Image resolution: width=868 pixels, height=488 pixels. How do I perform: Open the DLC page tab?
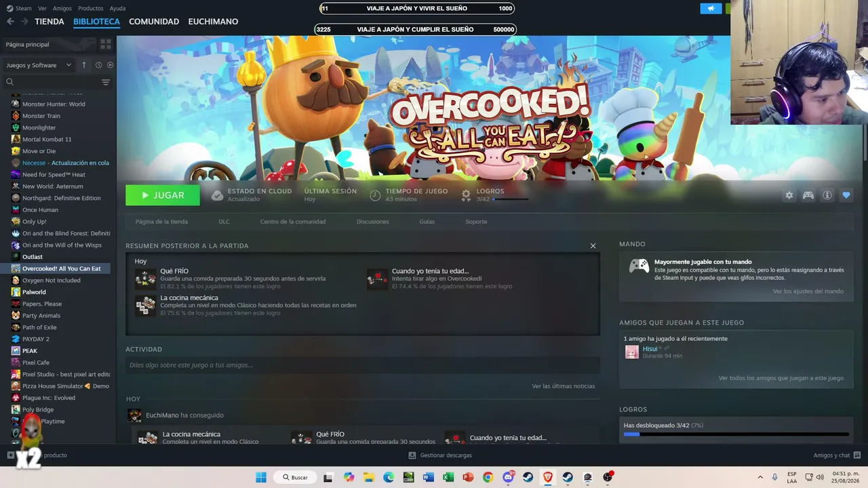(224, 222)
